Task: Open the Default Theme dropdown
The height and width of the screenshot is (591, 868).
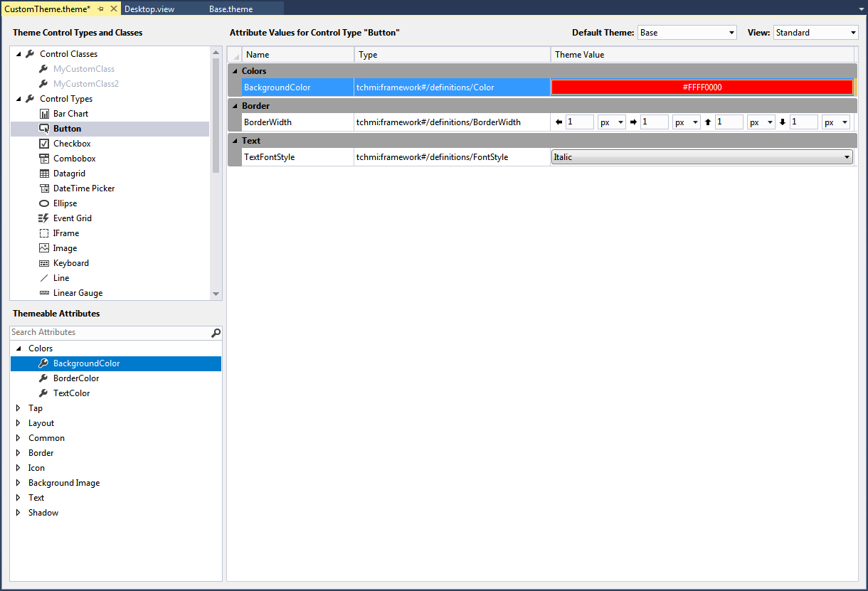Action: pos(687,33)
